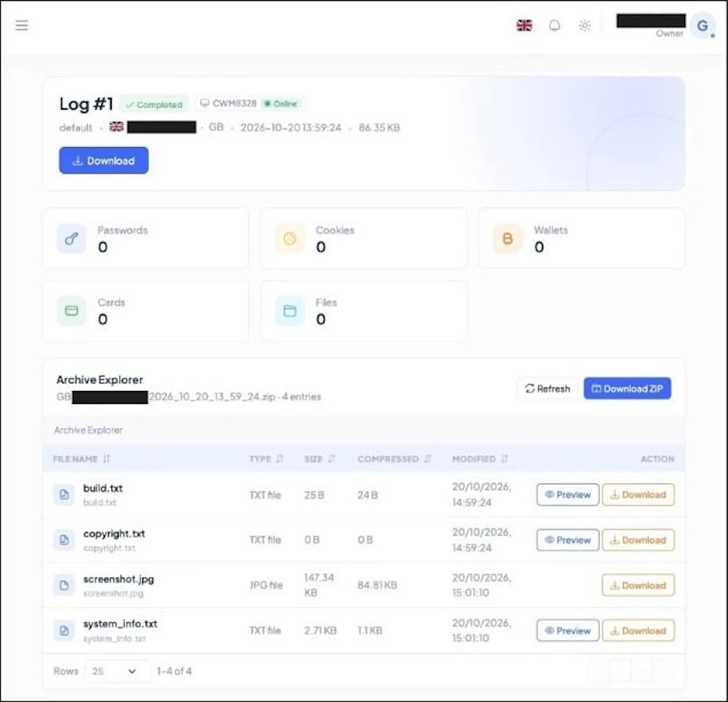This screenshot has width=728, height=702.
Task: Sort table by Modified column
Action: click(480, 459)
